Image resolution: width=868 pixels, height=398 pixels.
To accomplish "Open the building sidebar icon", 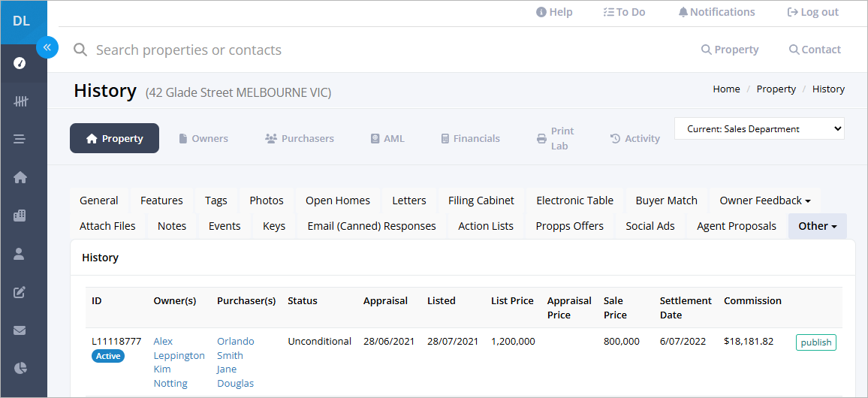I will 20,216.
